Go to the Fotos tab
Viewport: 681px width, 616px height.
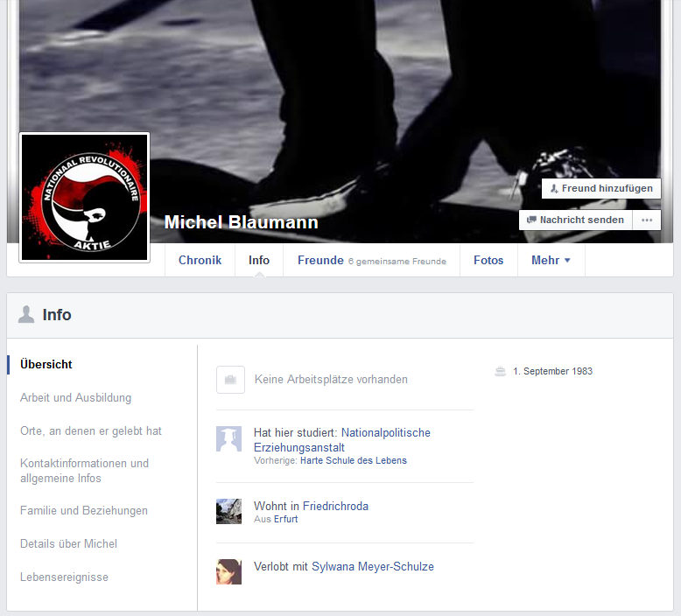(488, 261)
